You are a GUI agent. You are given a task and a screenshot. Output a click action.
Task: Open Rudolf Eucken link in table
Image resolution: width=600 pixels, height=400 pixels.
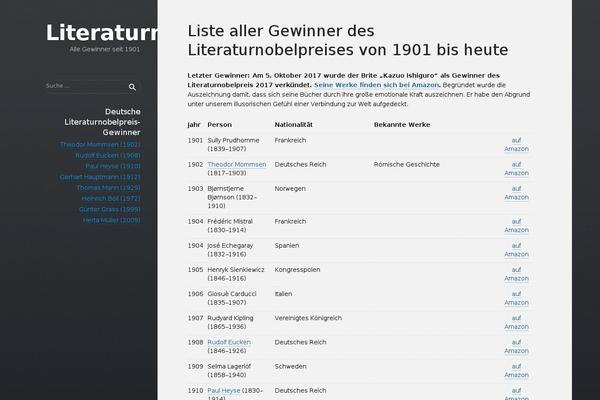tap(229, 342)
